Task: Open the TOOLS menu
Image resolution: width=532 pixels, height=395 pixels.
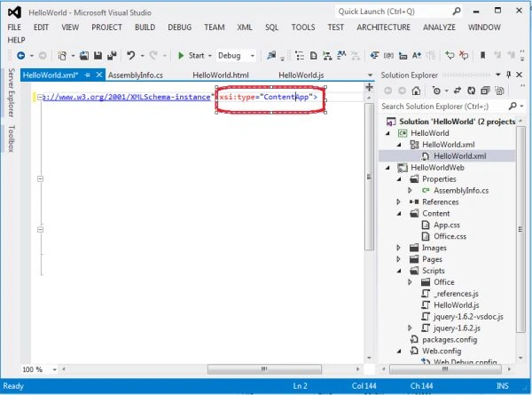Action: [x=303, y=28]
